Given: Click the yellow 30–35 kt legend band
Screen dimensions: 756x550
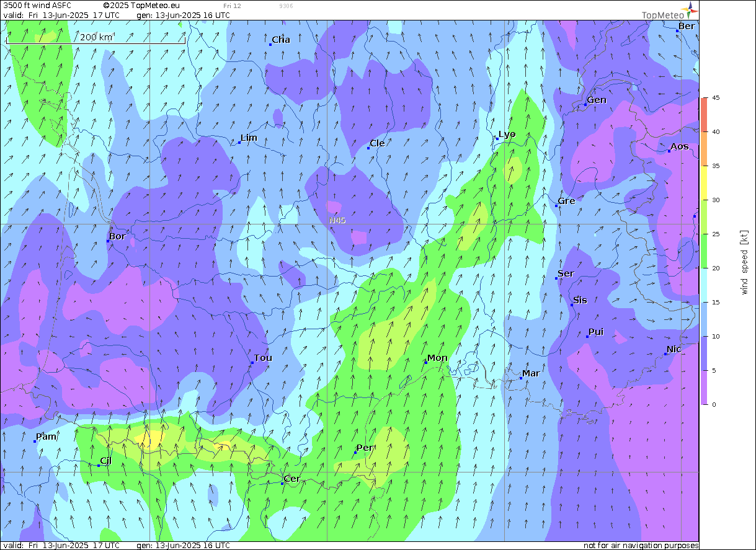Looking at the screenshot, I should [x=704, y=183].
